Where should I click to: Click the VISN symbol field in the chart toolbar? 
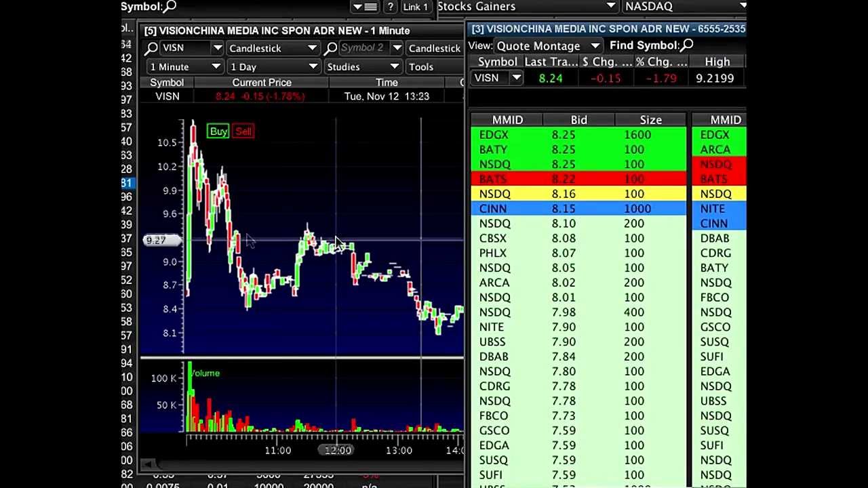(185, 48)
